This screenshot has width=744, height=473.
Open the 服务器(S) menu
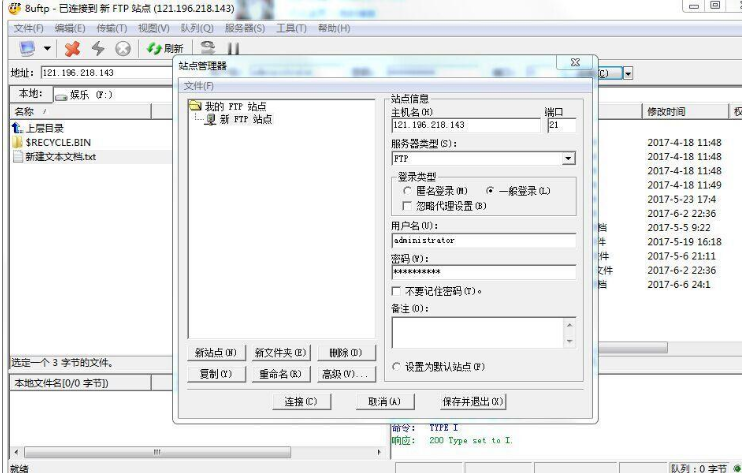point(245,28)
